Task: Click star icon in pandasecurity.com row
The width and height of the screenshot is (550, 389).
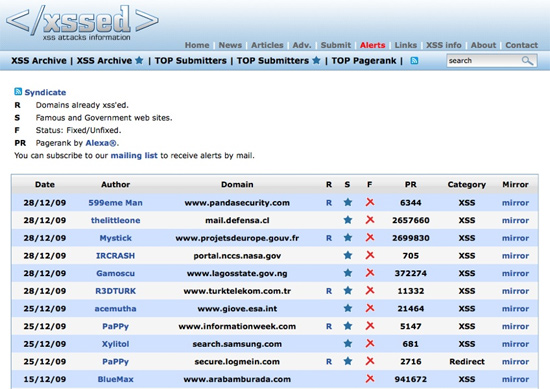Action: point(348,202)
